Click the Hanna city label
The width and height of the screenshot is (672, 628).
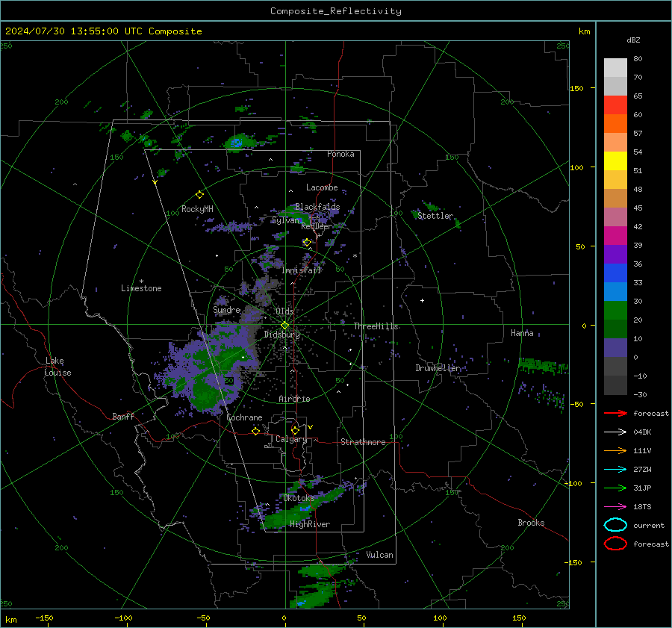pos(522,333)
